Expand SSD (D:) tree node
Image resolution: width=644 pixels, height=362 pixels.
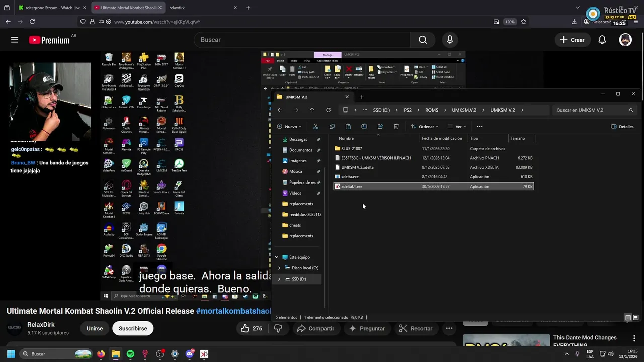[279, 279]
